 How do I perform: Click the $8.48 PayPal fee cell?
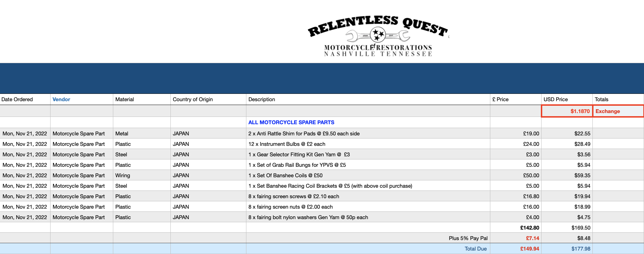click(567, 238)
